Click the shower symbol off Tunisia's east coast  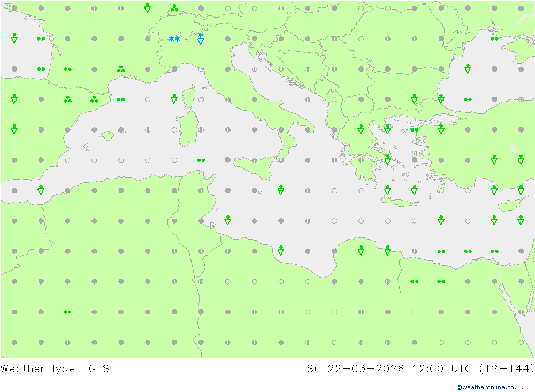pos(227,220)
